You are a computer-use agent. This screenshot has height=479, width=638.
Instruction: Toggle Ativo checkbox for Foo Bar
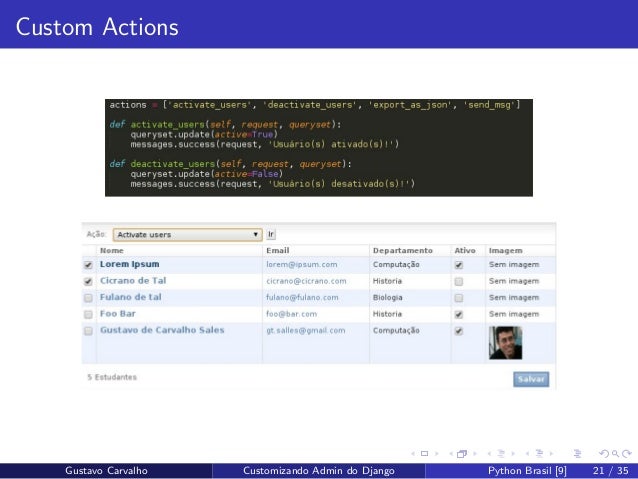(x=459, y=314)
